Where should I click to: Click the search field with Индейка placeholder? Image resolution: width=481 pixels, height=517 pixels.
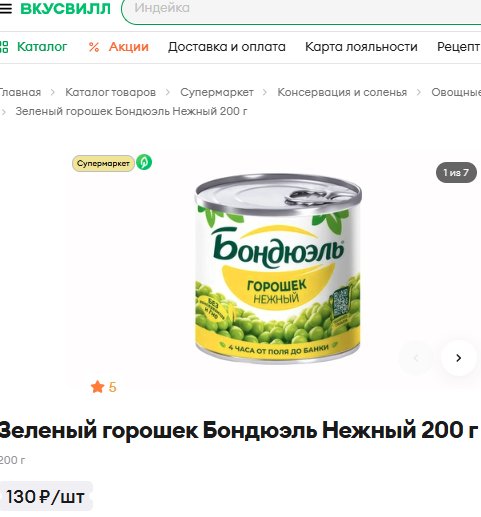[301, 10]
